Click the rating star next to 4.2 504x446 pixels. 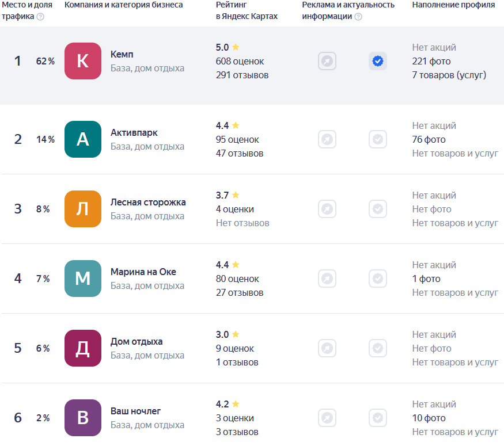point(236,404)
